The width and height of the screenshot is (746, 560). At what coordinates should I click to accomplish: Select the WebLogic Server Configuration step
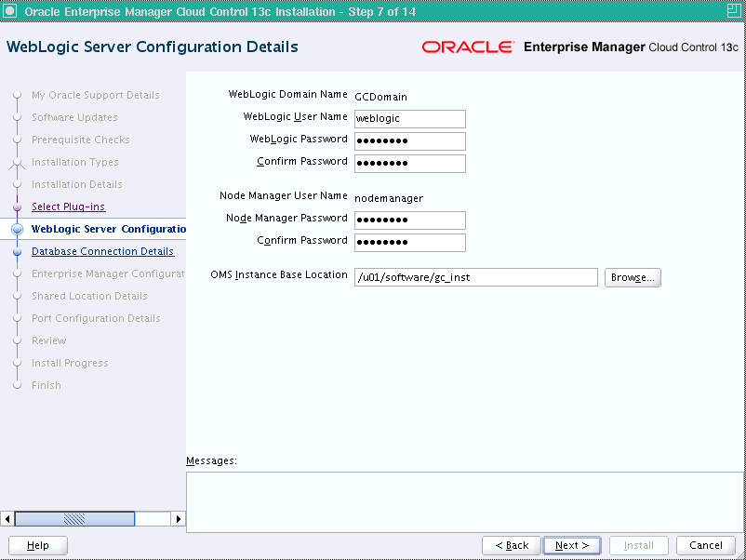[x=109, y=229]
